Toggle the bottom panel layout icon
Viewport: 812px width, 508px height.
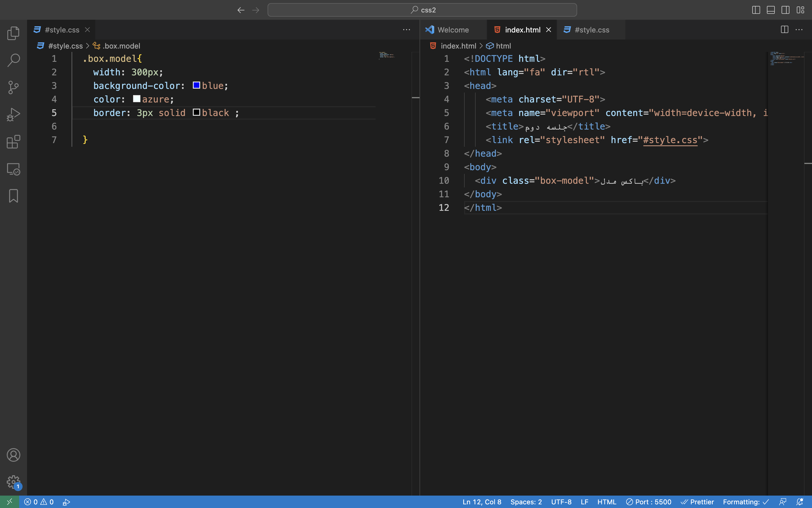[x=770, y=10]
